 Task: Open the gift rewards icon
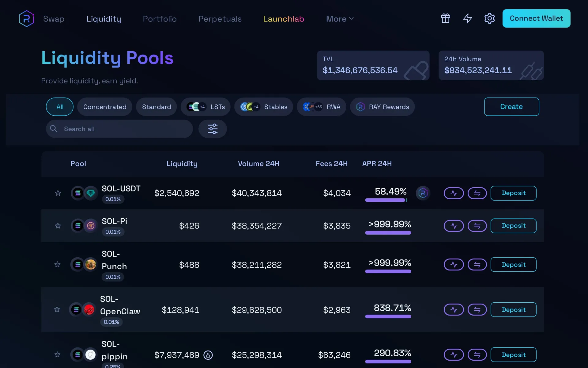point(445,18)
